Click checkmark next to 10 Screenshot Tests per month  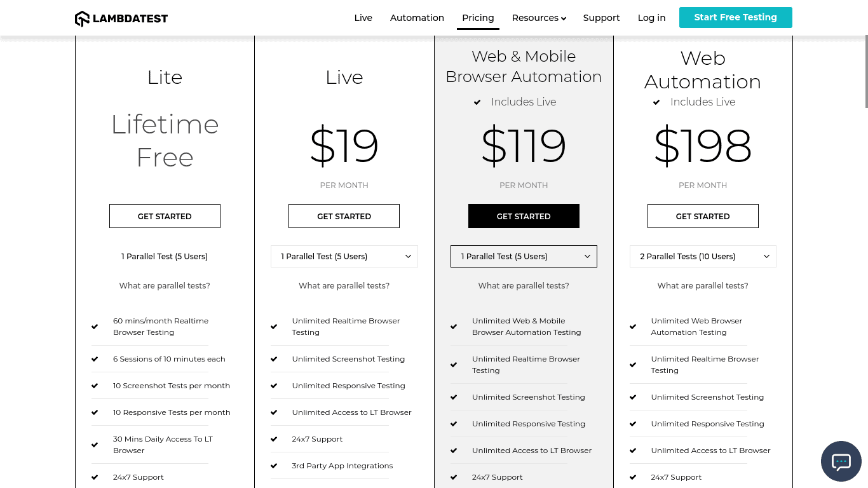[x=95, y=386]
